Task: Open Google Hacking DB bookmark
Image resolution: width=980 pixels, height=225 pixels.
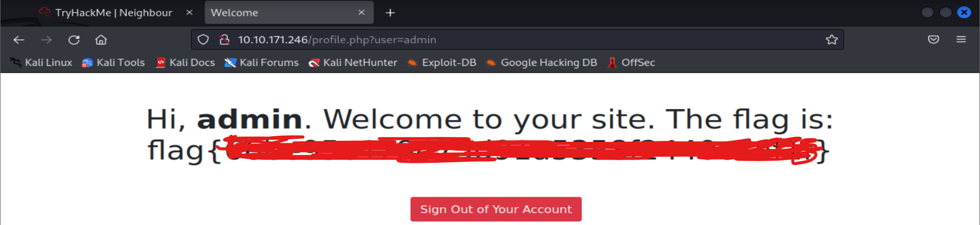Action: [x=542, y=63]
